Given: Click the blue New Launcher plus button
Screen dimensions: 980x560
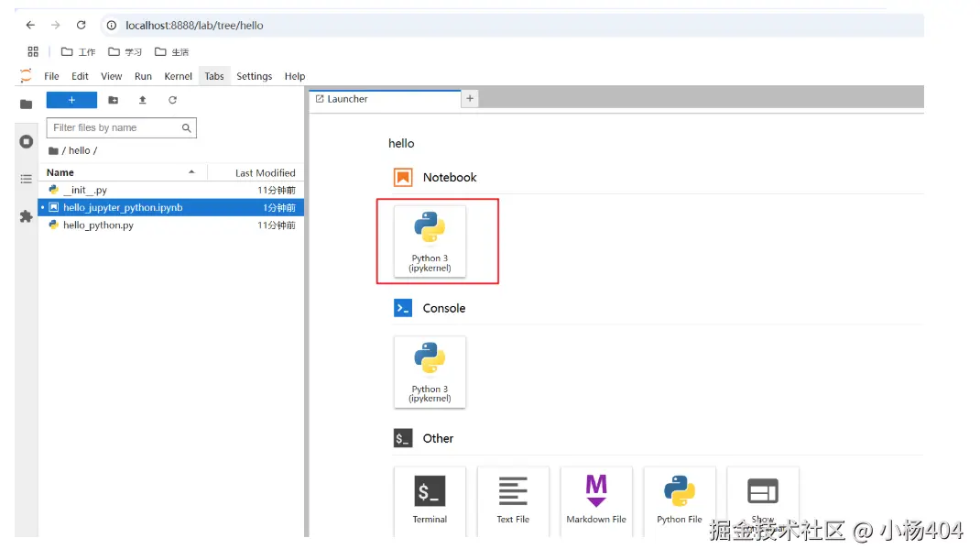Looking at the screenshot, I should click(x=71, y=100).
